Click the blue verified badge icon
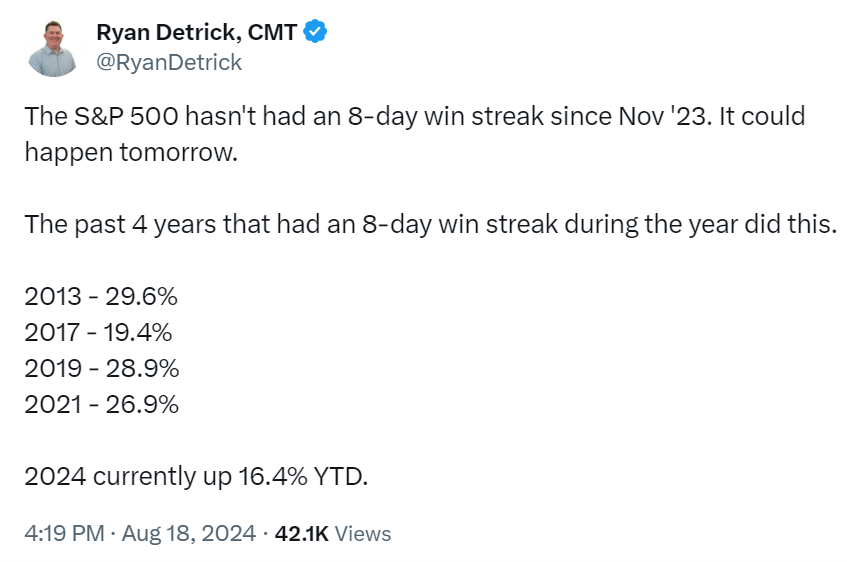Image resolution: width=847 pixels, height=562 pixels. [x=315, y=31]
